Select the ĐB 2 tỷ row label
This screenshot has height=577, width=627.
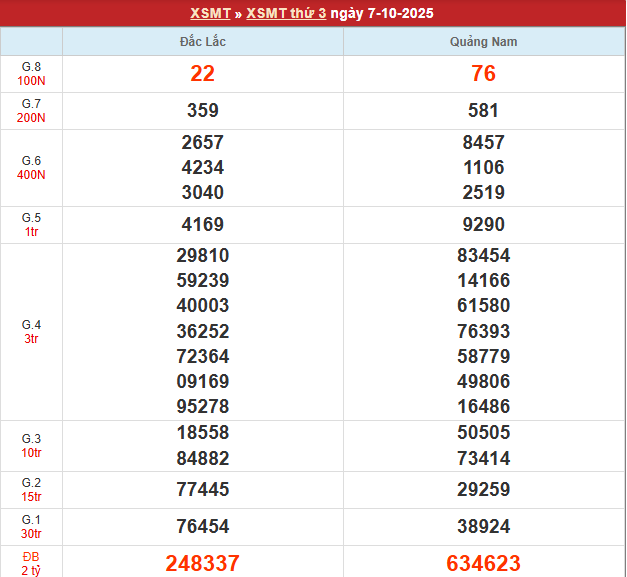[x=32, y=563]
